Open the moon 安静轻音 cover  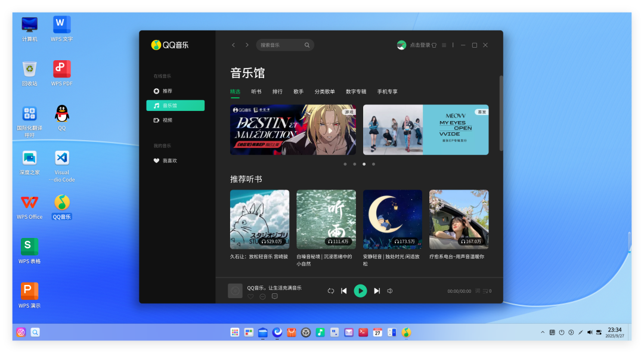[x=392, y=219]
